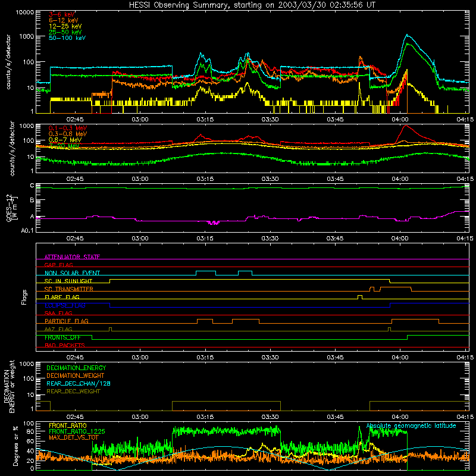Select the DECIMATION_ENERGY legend label
Image resolution: width=476 pixels, height=476 pixels.
[x=76, y=368]
